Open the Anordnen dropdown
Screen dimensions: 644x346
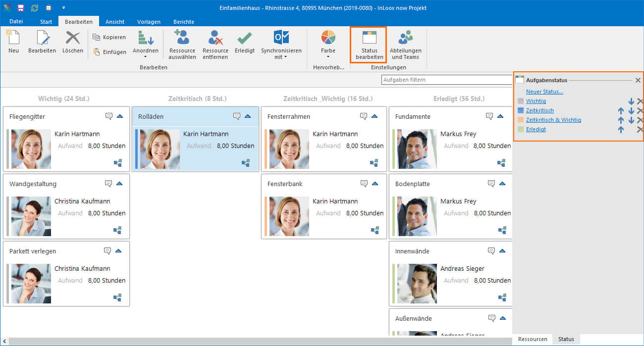[146, 45]
